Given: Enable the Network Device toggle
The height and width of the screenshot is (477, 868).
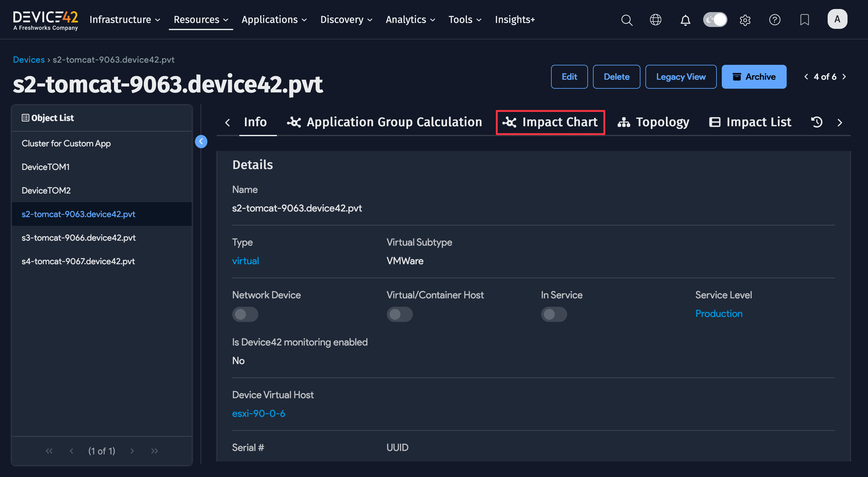Looking at the screenshot, I should click(245, 314).
